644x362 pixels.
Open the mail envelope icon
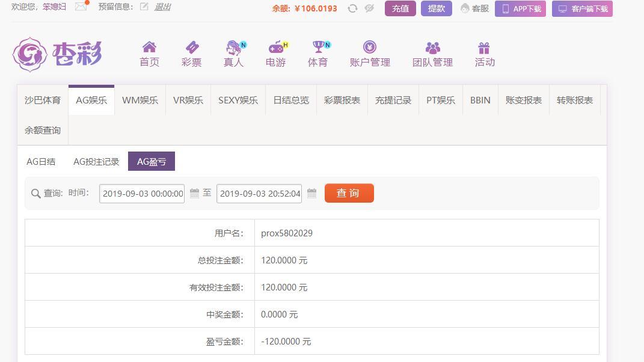click(81, 7)
